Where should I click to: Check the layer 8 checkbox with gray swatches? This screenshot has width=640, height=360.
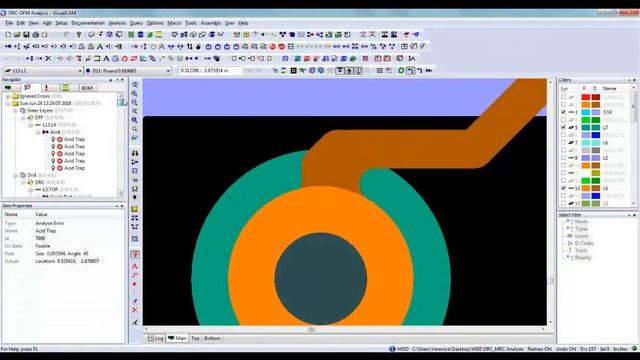(x=563, y=150)
